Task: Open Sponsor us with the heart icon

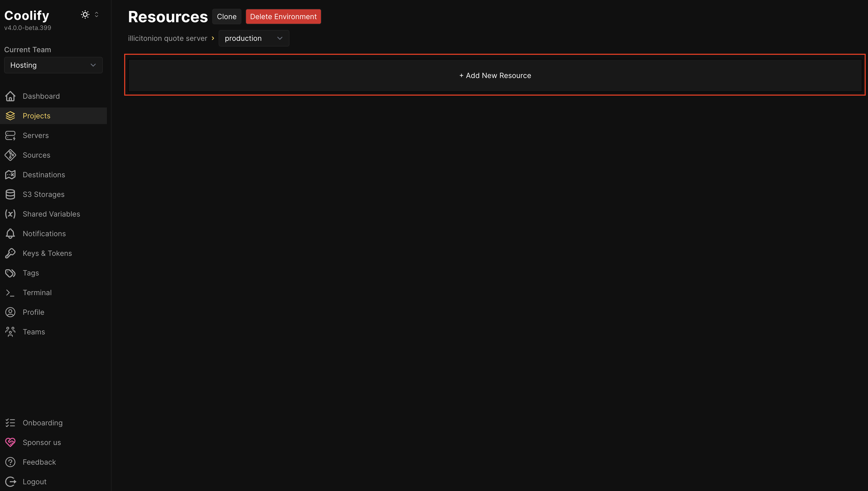Action: coord(42,442)
